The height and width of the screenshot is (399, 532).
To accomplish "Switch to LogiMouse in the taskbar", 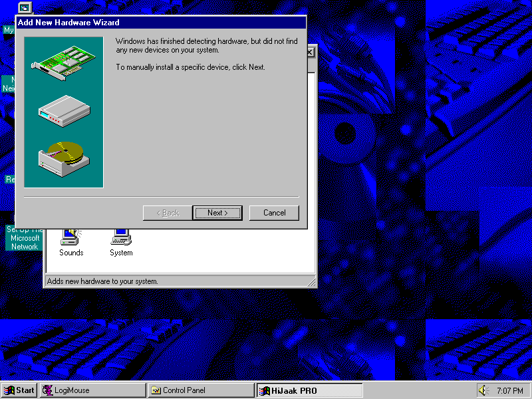I will [93, 390].
